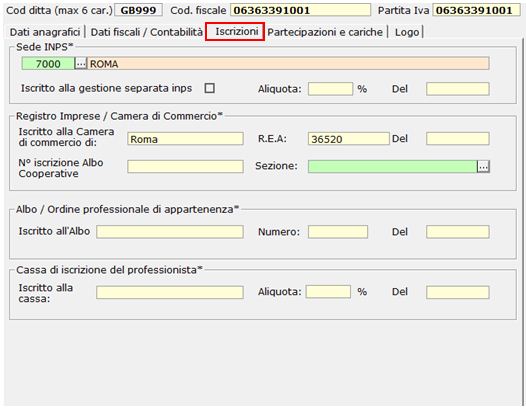Switch to the Dati anagrafici tab
This screenshot has width=526, height=409.
(45, 32)
